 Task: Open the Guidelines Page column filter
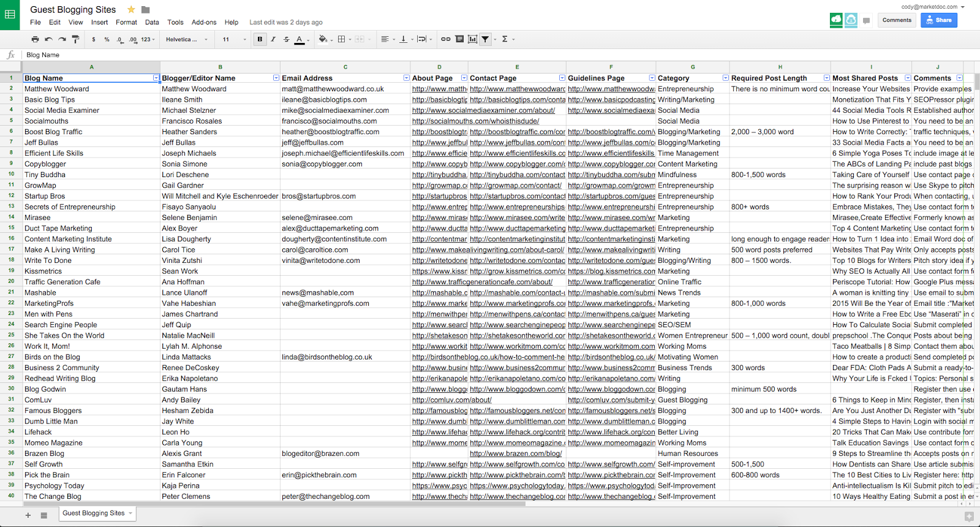[x=652, y=78]
